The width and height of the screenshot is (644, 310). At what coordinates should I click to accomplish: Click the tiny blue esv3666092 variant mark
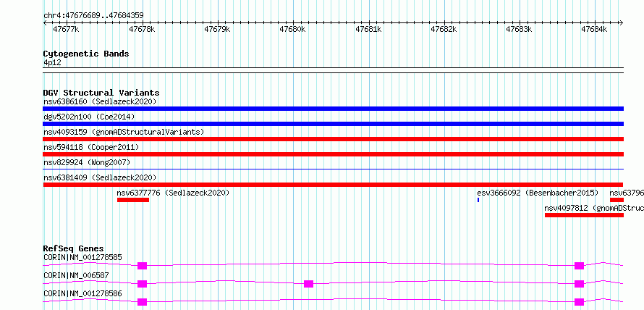click(x=478, y=200)
